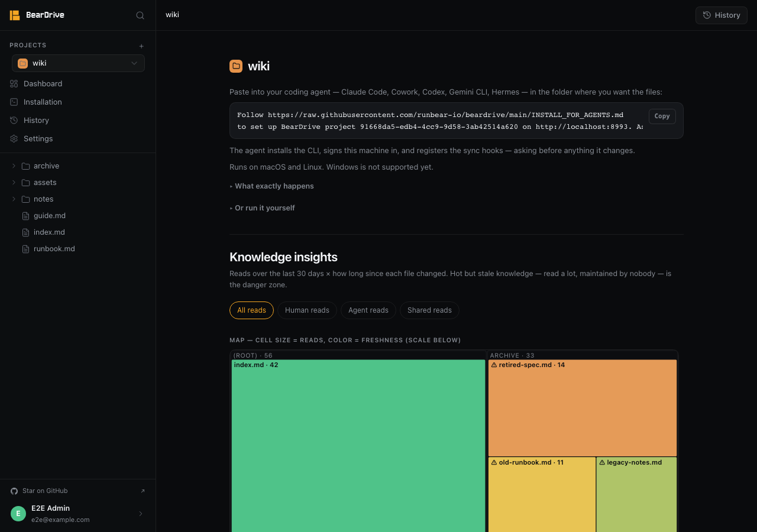The height and width of the screenshot is (532, 757).
Task: Open the E2E Admin account menu chevron
Action: [x=141, y=514]
